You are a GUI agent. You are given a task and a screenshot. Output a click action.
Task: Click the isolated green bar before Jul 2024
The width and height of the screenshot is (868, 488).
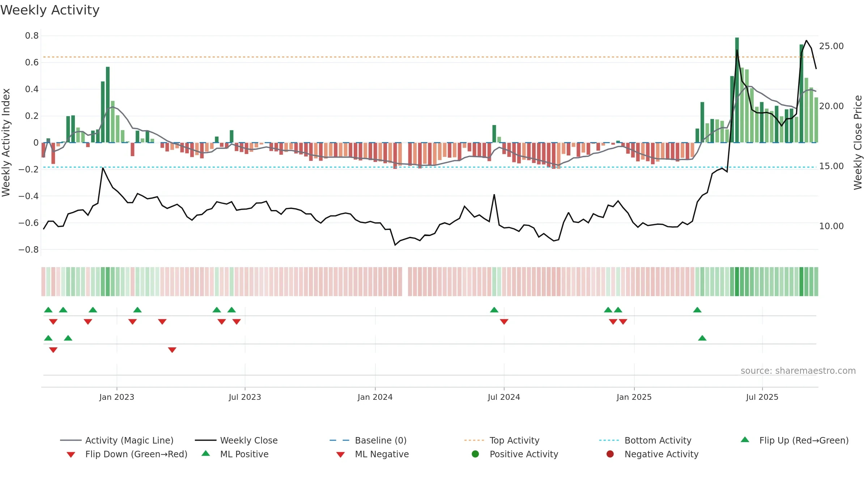pos(494,134)
